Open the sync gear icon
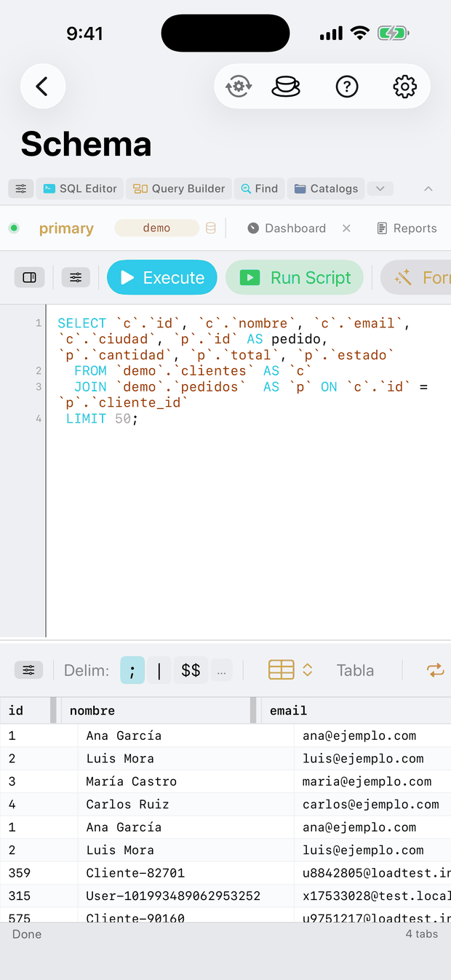This screenshot has width=451, height=980. [x=239, y=87]
